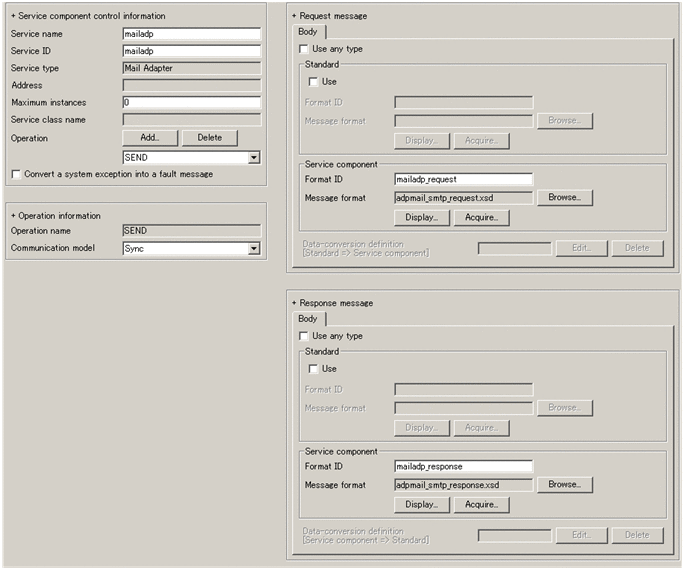Check Use under Standard in Request message
Image resolution: width=685 pixels, height=571 pixels.
[x=314, y=82]
